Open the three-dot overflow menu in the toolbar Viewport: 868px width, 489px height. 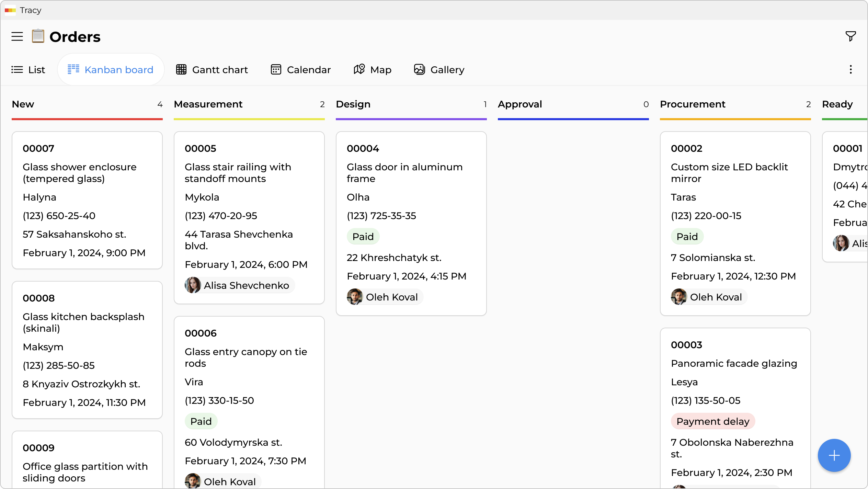[850, 69]
